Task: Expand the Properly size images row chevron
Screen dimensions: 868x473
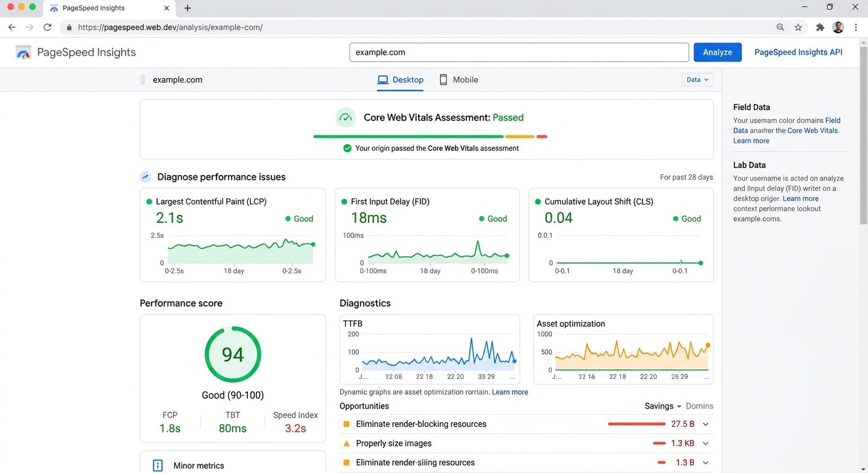Action: [x=706, y=443]
